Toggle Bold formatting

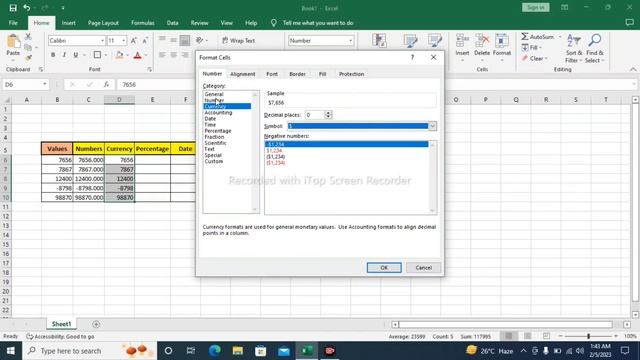53,55
